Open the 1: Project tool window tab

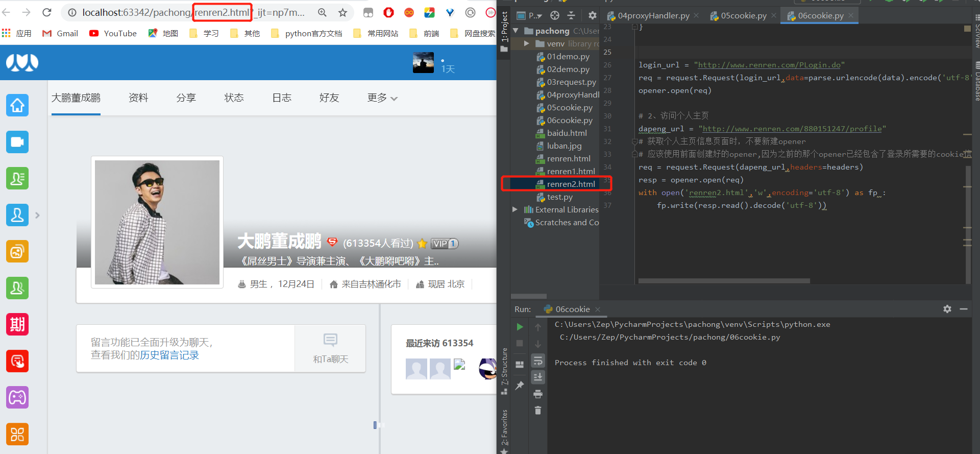coord(504,31)
